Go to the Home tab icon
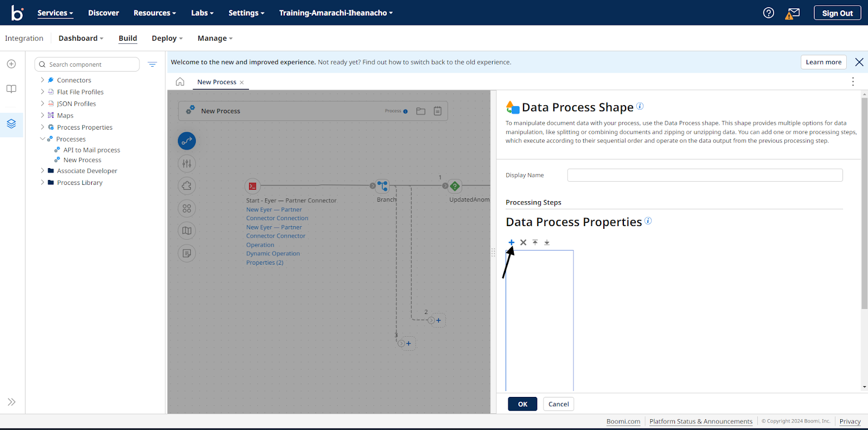The image size is (868, 430). [x=180, y=82]
